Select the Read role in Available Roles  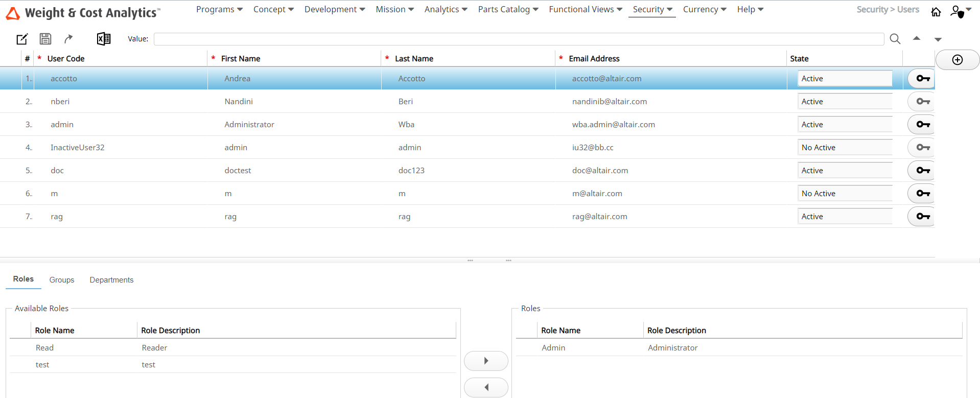[x=45, y=348]
